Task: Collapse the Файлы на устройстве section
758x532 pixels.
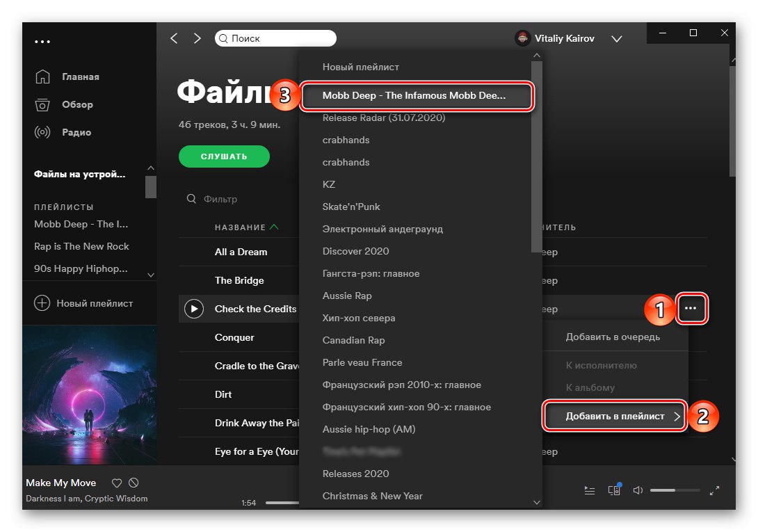Action: click(150, 168)
